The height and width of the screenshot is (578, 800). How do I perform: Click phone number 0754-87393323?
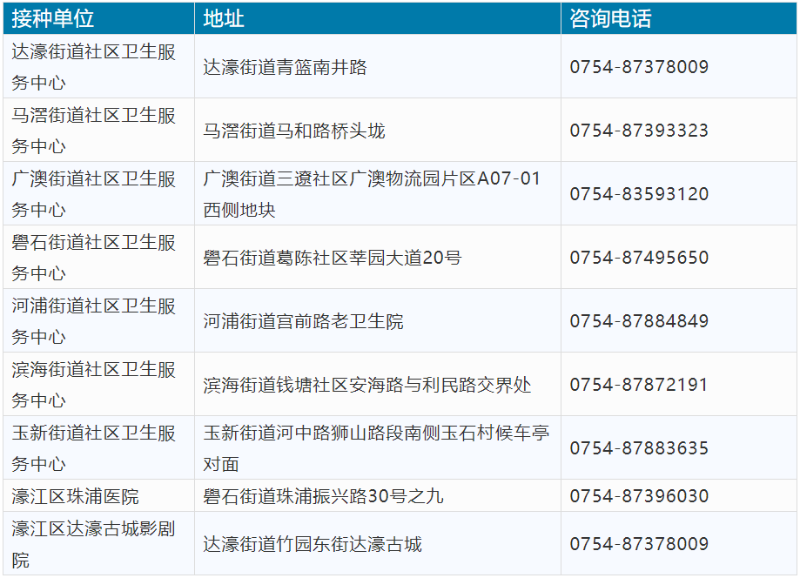639,131
